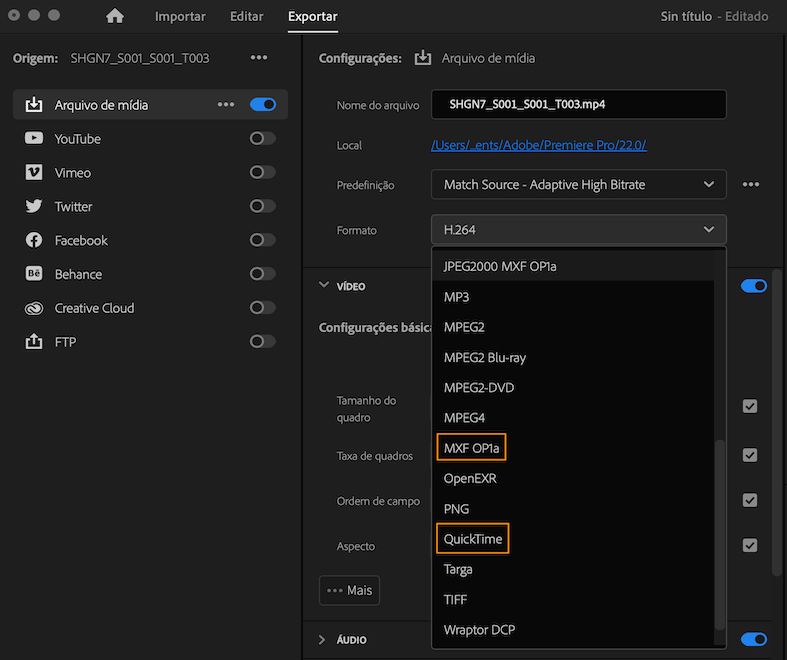Click the Nome do arquivo text field
This screenshot has height=660, width=787.
[x=578, y=104]
